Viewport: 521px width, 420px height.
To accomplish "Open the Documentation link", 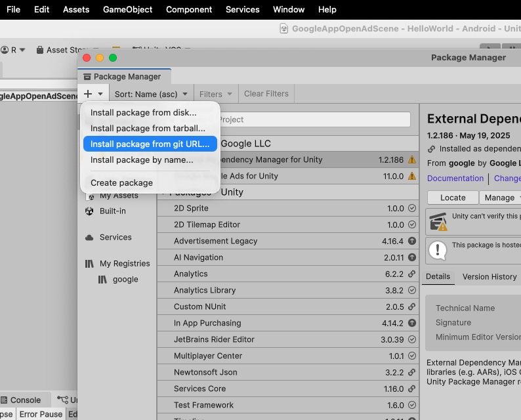I will [x=455, y=178].
